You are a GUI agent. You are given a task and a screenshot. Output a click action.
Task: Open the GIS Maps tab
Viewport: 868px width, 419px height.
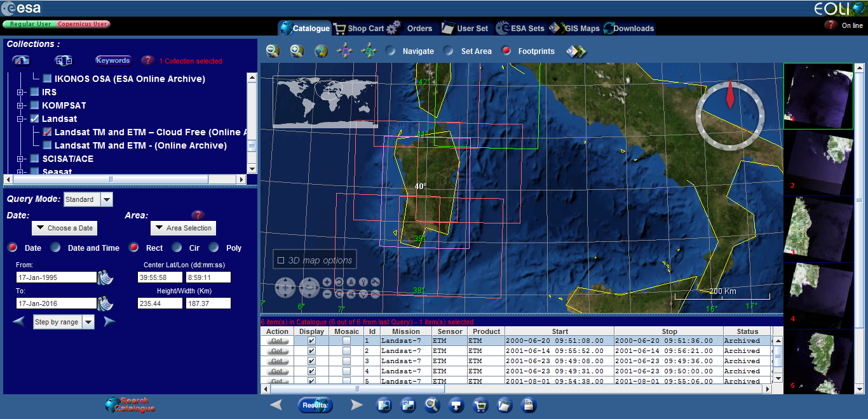(x=574, y=28)
